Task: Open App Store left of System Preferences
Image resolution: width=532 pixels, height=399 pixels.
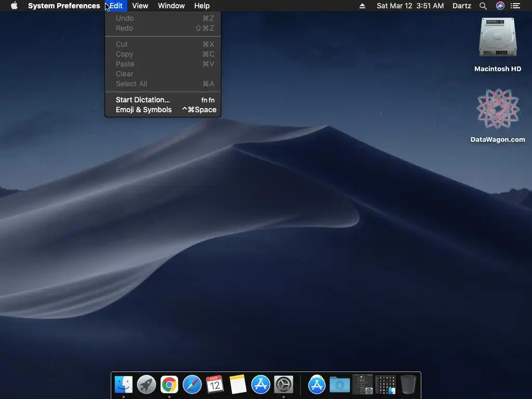Action: click(261, 384)
